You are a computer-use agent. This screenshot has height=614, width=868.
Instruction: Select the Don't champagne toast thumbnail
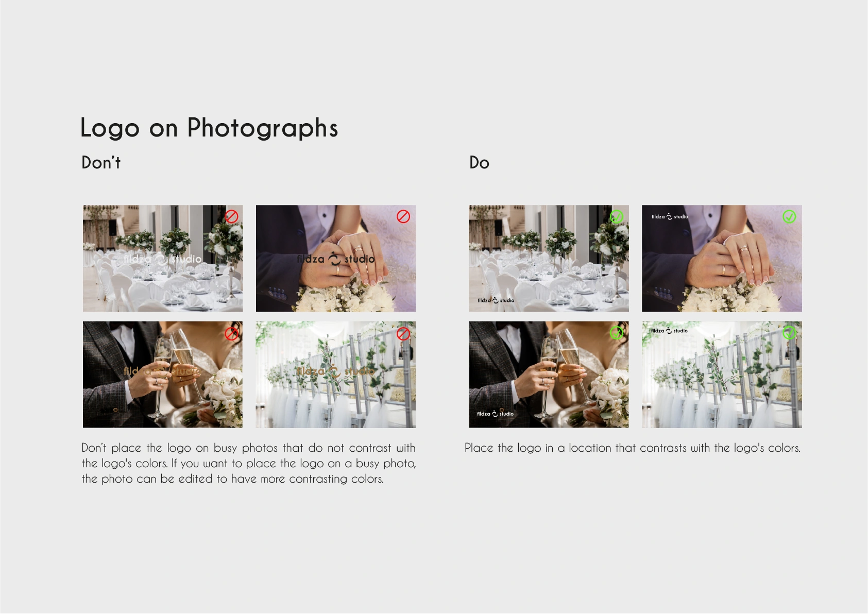click(163, 374)
